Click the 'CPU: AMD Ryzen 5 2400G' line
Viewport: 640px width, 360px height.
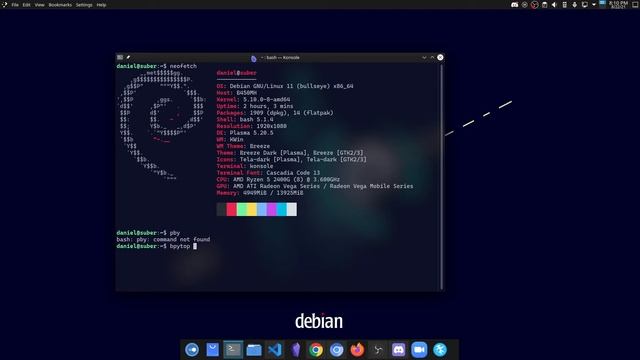[x=278, y=179]
